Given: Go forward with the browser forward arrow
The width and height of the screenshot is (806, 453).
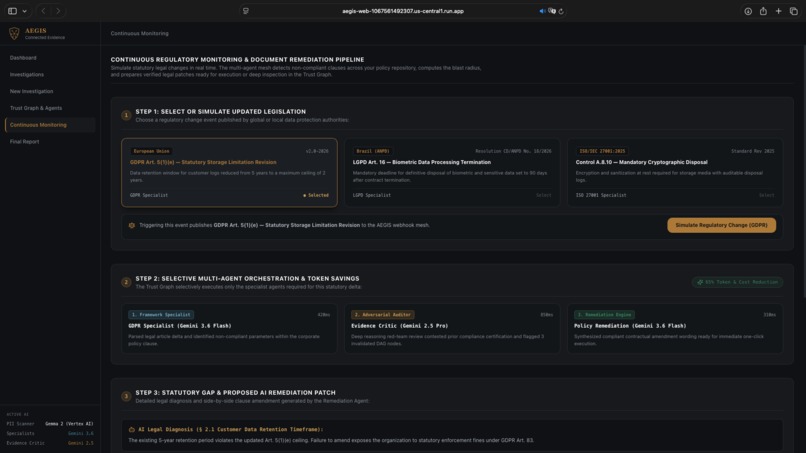Looking at the screenshot, I should tap(58, 11).
